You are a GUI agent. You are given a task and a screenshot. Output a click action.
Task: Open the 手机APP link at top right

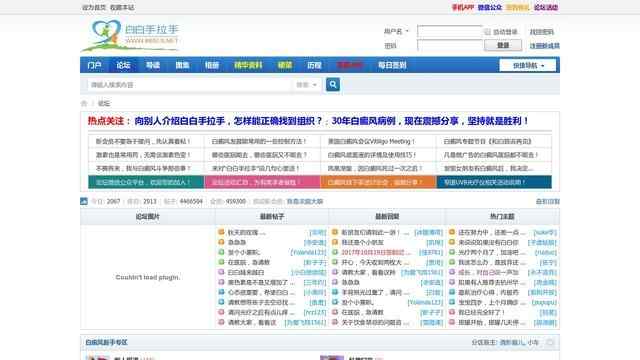(x=462, y=7)
